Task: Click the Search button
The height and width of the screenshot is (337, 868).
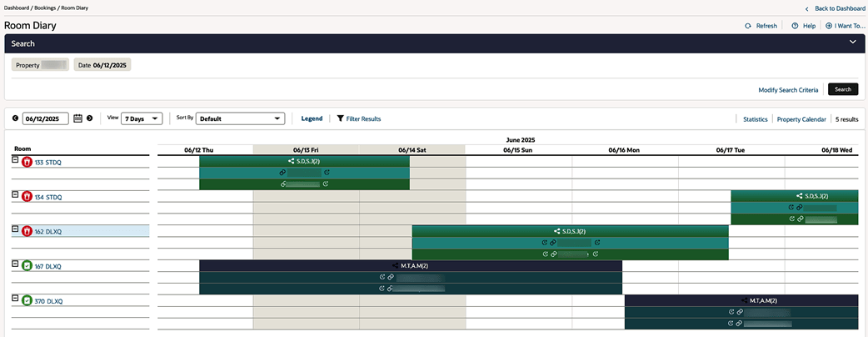Action: coord(843,89)
